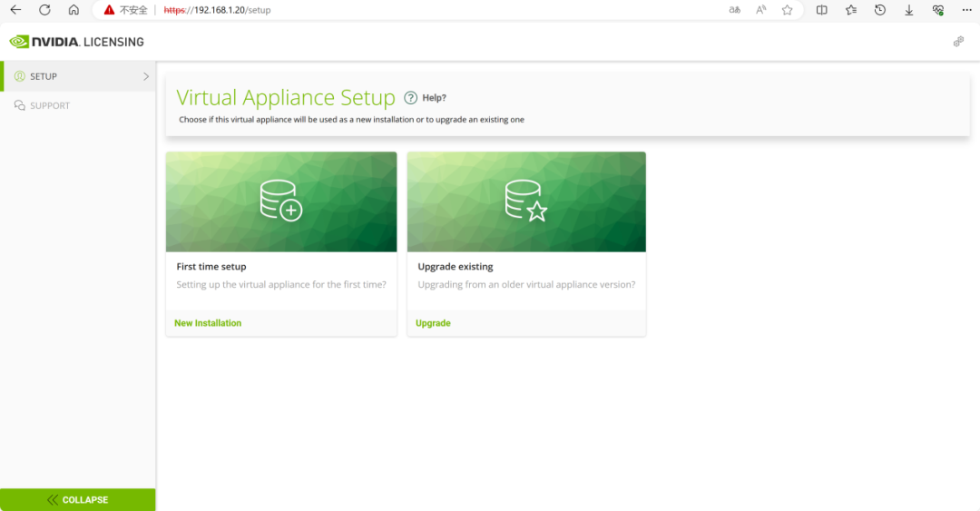Select the SETUP sidebar item
The height and width of the screenshot is (511, 980).
pyautogui.click(x=79, y=76)
